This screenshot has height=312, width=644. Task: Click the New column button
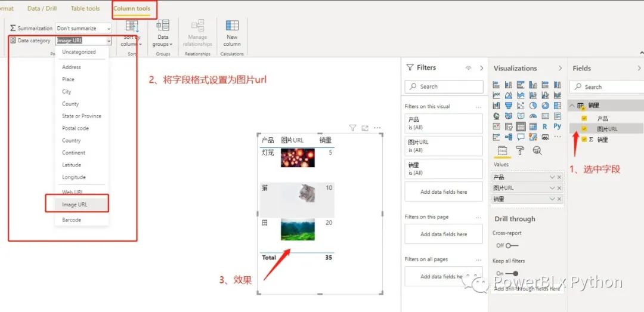232,33
